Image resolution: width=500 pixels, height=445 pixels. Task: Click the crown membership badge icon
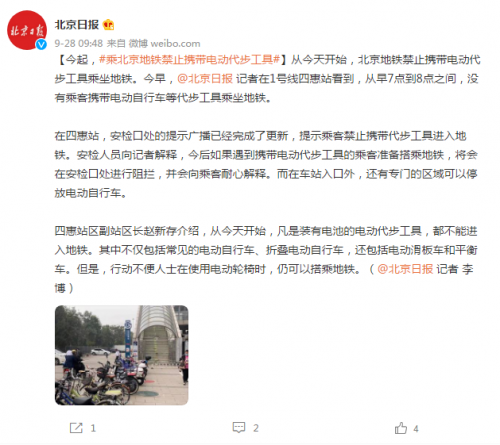pyautogui.click(x=109, y=25)
